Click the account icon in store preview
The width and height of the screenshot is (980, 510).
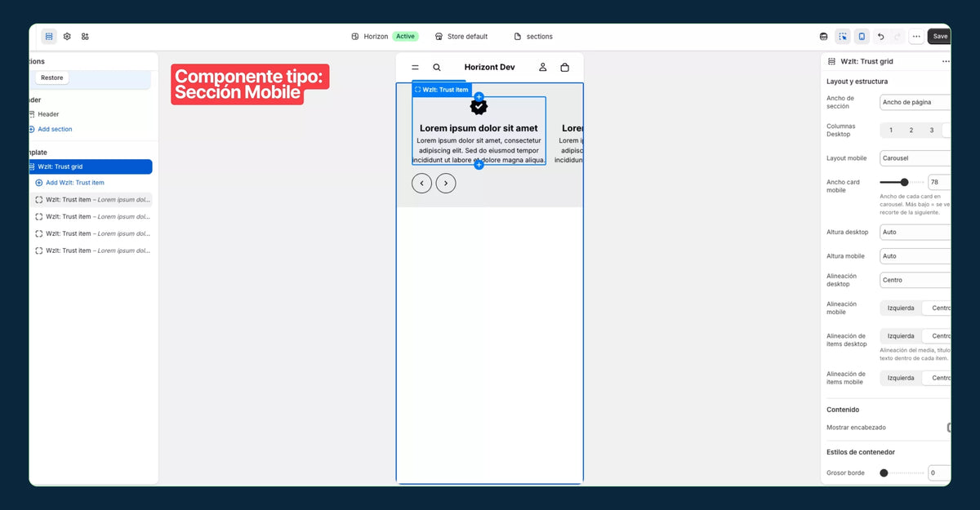click(542, 68)
